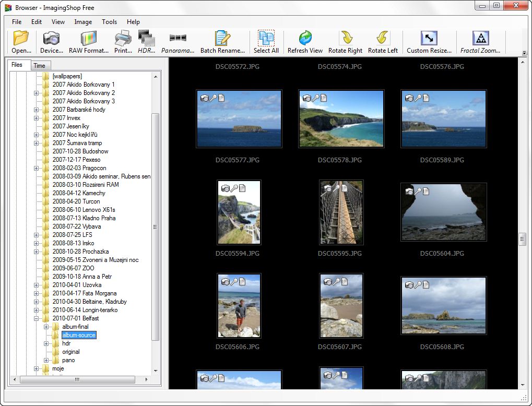The height and width of the screenshot is (406, 532).
Task: Open the Image menu
Action: click(83, 22)
